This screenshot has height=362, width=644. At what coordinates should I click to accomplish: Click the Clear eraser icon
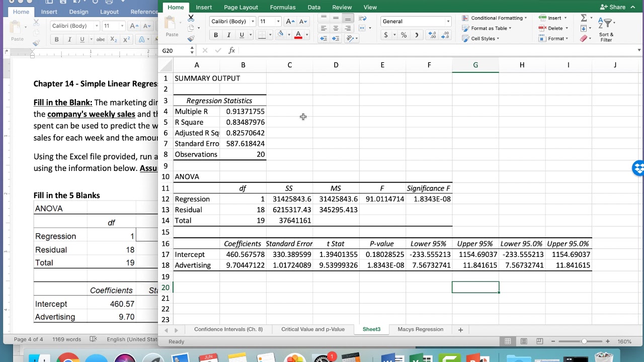tap(584, 38)
